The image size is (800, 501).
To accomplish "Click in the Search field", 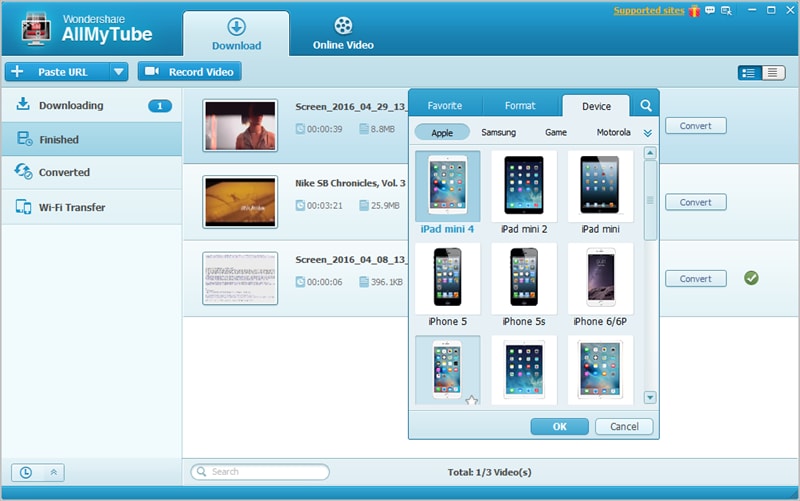I will tap(260, 471).
